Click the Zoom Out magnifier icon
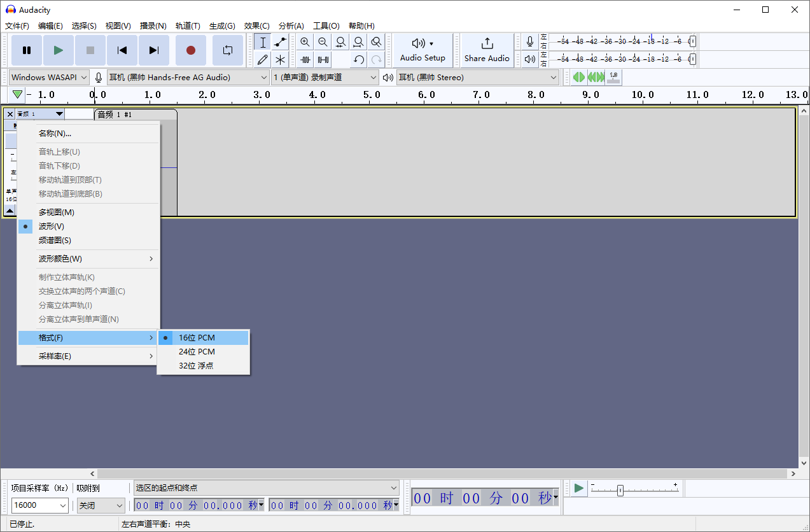 (x=323, y=43)
